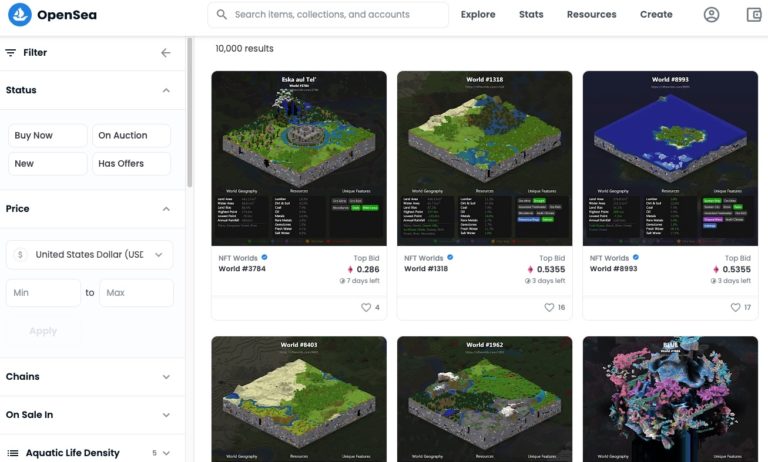Favorite World #1318 with heart icon
This screenshot has height=462, width=768.
pyautogui.click(x=549, y=307)
